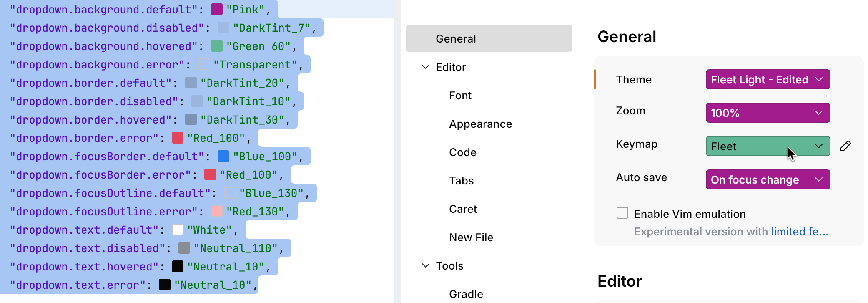Collapse the Editor section in the sidebar

(x=425, y=67)
